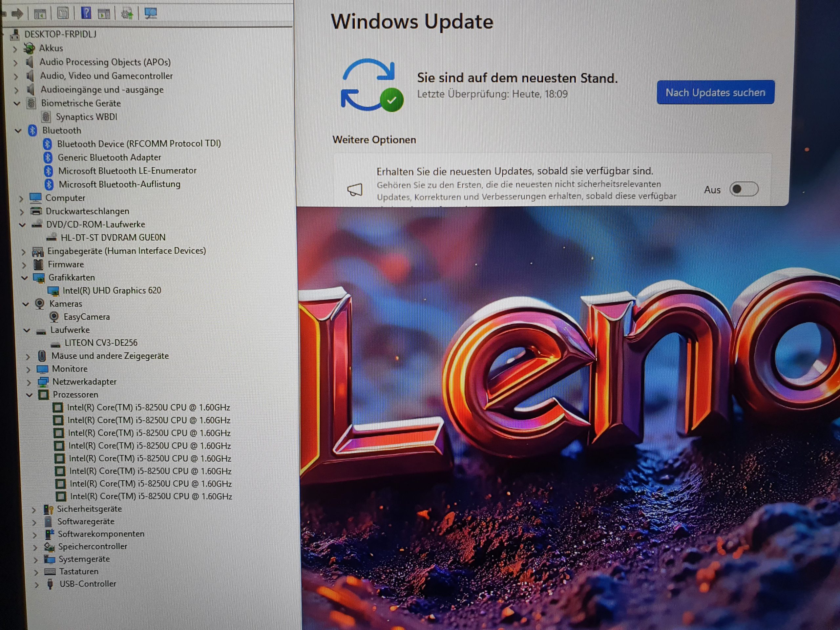Click the update driver toolbar icon
The width and height of the screenshot is (840, 630).
pos(127,14)
